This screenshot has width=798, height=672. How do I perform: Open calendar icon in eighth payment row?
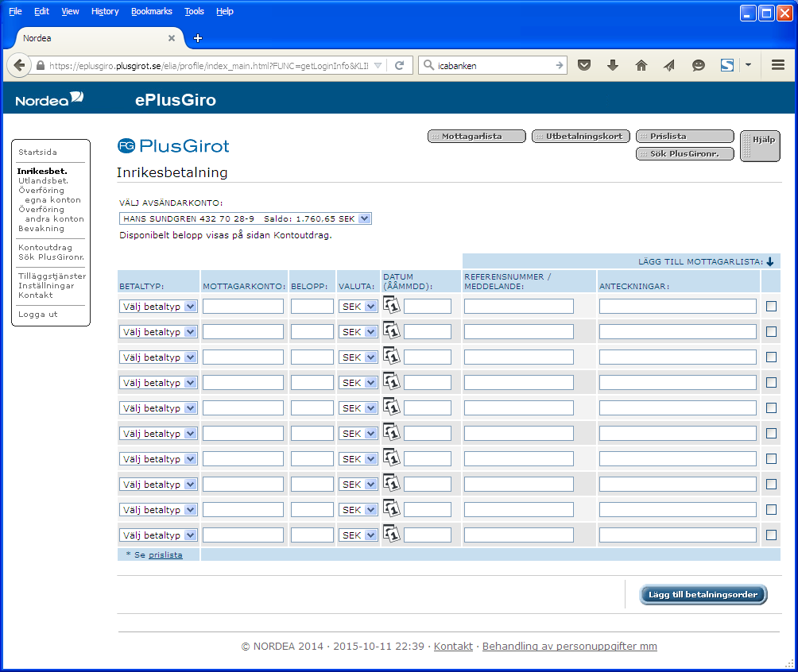click(391, 483)
